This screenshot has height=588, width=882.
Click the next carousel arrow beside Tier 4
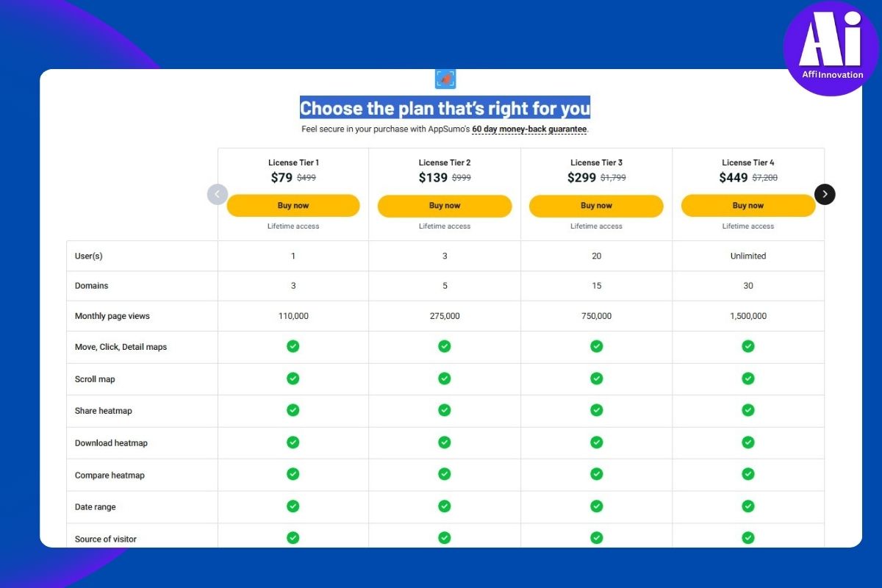(x=825, y=194)
